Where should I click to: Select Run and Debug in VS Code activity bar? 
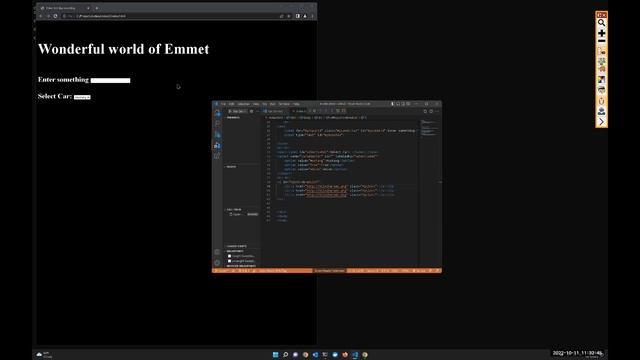(217, 145)
